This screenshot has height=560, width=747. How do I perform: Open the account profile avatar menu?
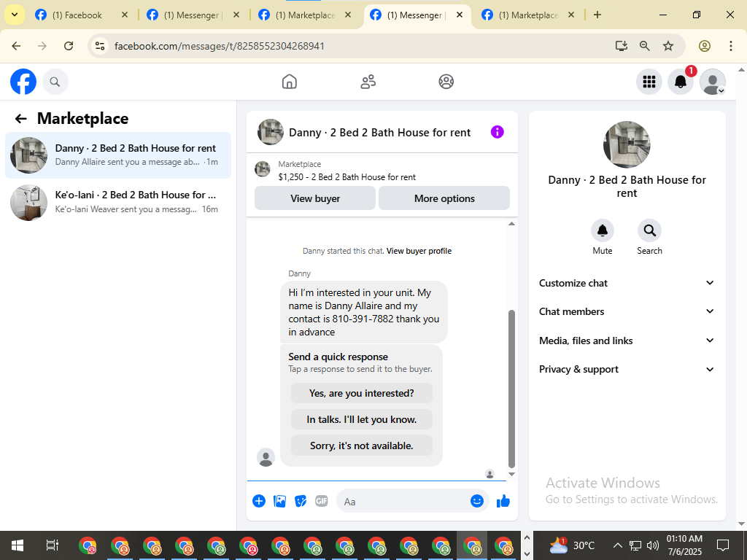point(712,82)
